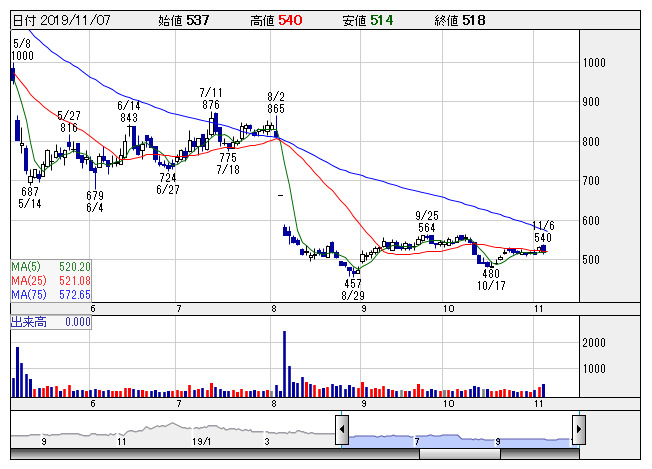Viewport: 652px width, 469px height.
Task: Click the 9/25 564 high annotation
Action: tap(427, 221)
